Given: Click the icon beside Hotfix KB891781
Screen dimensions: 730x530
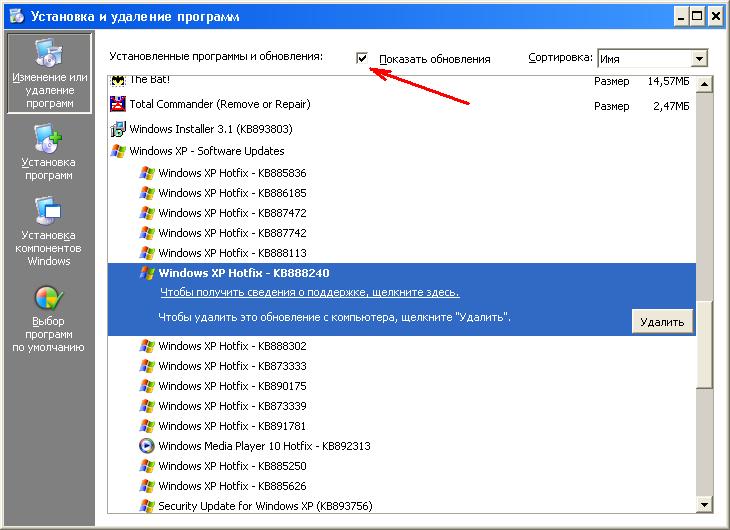Looking at the screenshot, I should (x=147, y=426).
